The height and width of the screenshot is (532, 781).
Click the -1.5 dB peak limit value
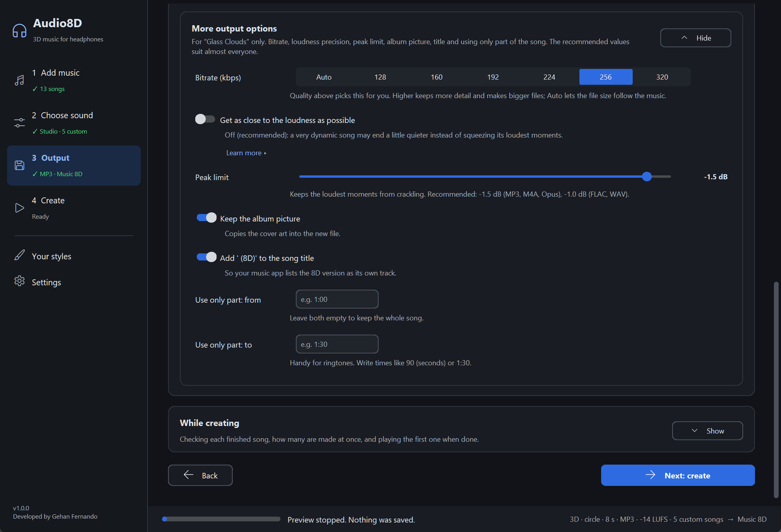tap(716, 177)
